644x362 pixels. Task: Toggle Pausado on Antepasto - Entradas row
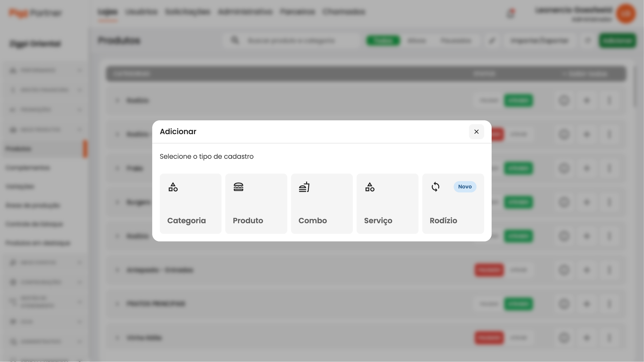coord(489,270)
